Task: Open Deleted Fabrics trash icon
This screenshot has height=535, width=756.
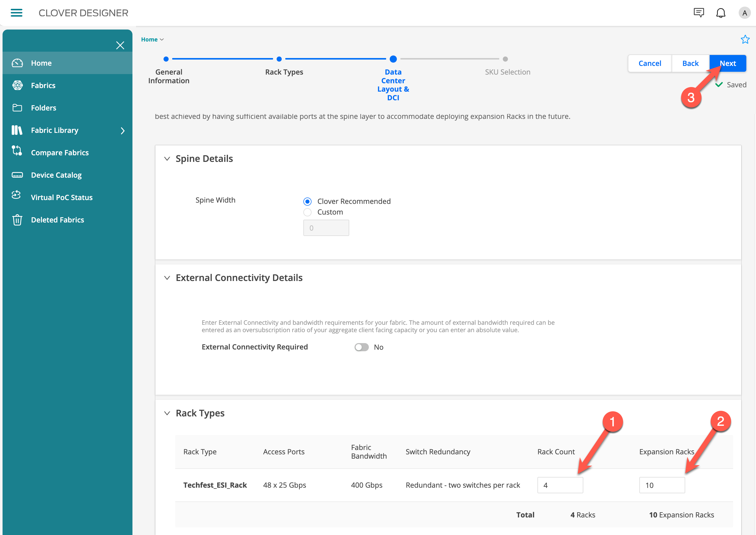Action: (x=17, y=220)
